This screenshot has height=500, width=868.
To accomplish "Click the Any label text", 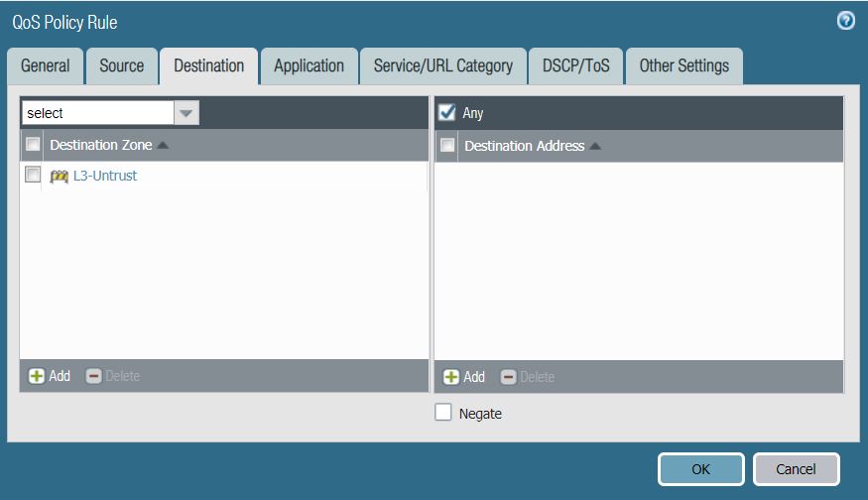I will (x=473, y=113).
